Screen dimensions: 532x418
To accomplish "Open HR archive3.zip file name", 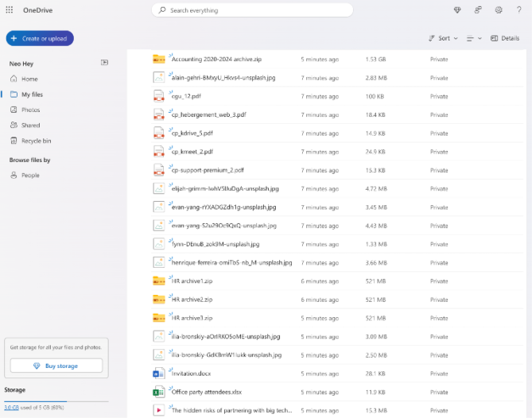I will pos(192,318).
